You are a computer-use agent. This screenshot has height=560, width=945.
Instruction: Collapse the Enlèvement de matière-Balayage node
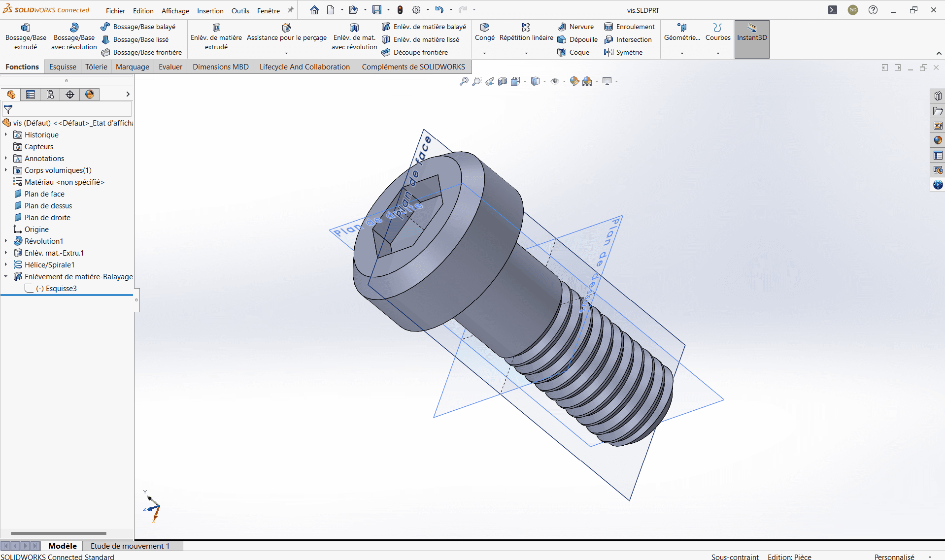point(6,276)
